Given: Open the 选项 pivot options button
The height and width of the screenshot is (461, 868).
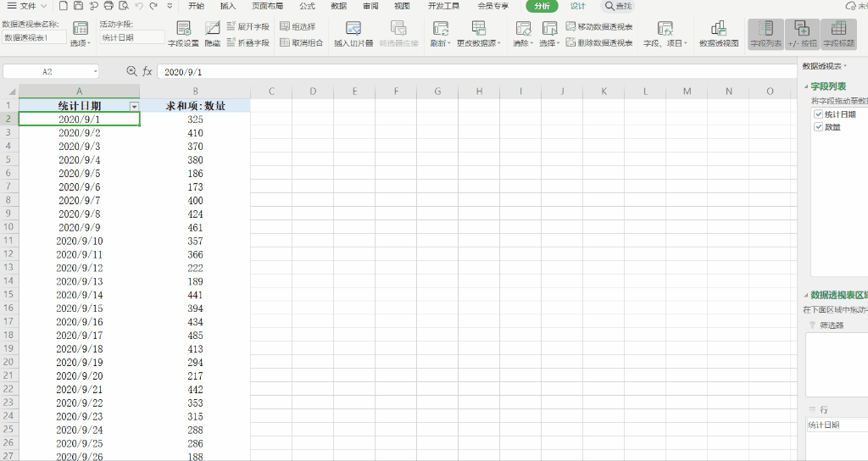Looking at the screenshot, I should pos(81,34).
